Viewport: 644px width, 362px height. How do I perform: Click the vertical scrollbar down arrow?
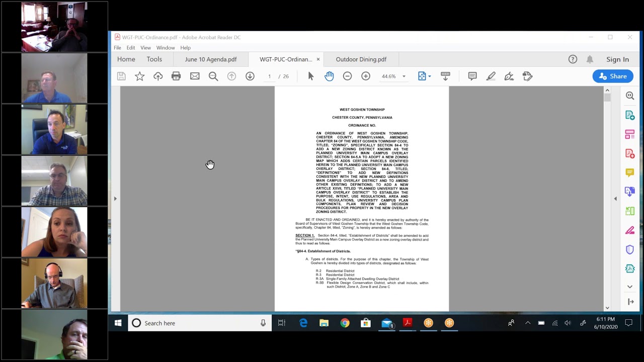(x=607, y=308)
